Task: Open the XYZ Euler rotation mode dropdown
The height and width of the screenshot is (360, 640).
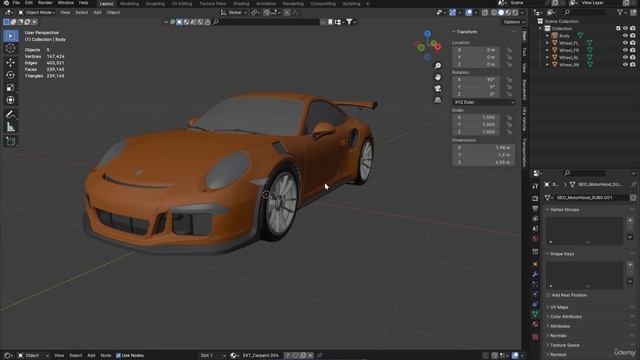Action: point(484,102)
